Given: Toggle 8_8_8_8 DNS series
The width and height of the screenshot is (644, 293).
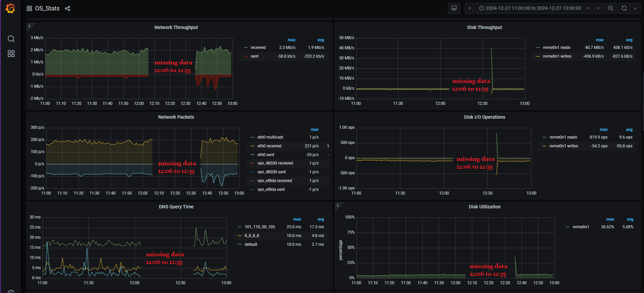Looking at the screenshot, I should pyautogui.click(x=252, y=236).
